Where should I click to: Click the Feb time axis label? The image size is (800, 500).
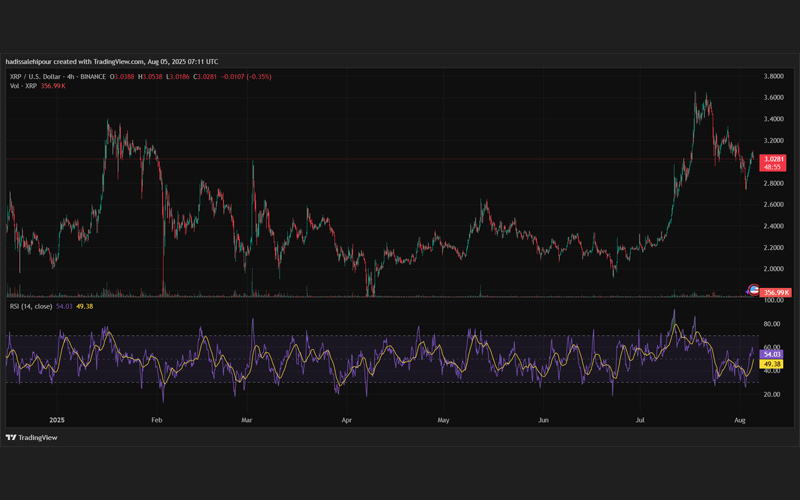coord(157,420)
